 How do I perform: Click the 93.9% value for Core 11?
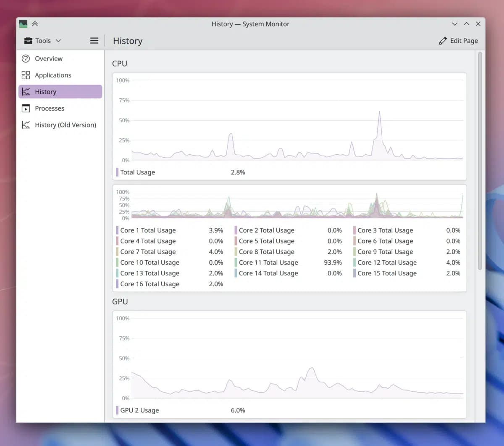333,263
